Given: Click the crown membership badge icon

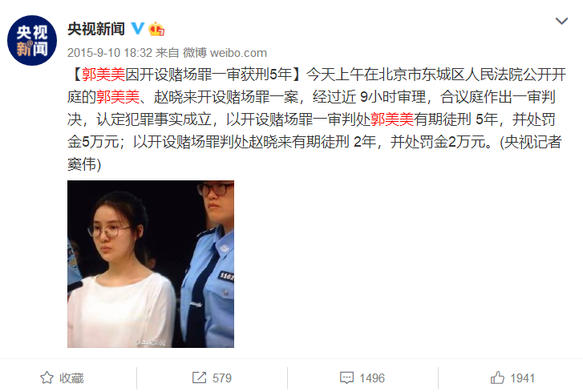Looking at the screenshot, I should pyautogui.click(x=156, y=29).
